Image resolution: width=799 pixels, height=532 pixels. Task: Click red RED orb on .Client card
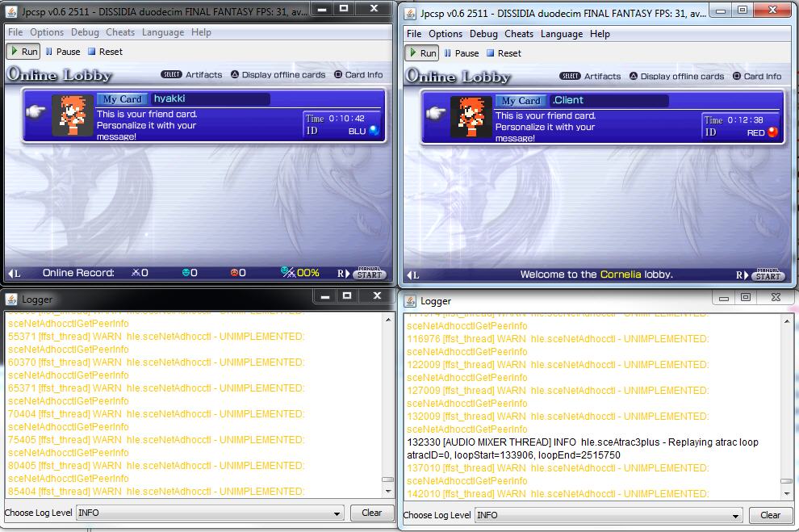pos(772,132)
